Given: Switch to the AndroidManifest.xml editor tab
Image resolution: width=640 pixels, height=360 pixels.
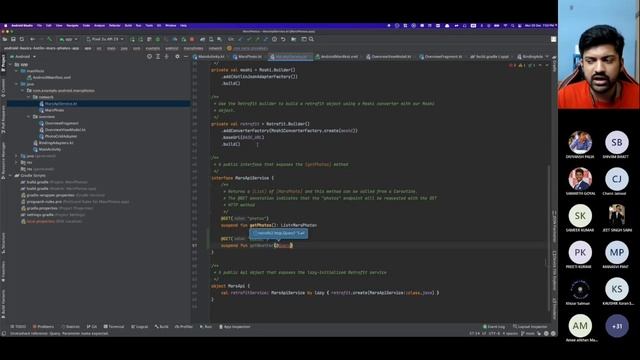Looking at the screenshot, I should pyautogui.click(x=336, y=57).
